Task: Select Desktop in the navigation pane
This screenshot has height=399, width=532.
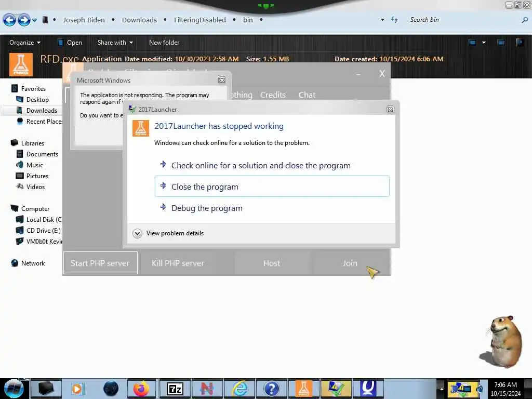Action: 37,99
